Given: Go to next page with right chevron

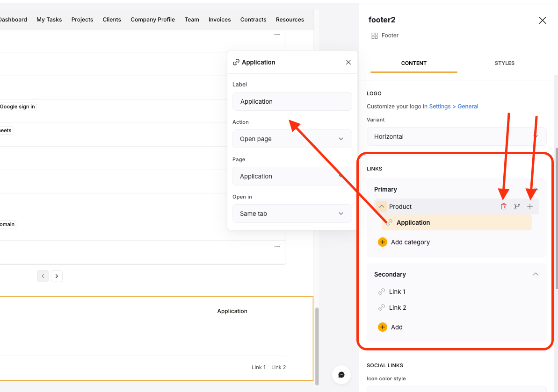Looking at the screenshot, I should click(57, 276).
